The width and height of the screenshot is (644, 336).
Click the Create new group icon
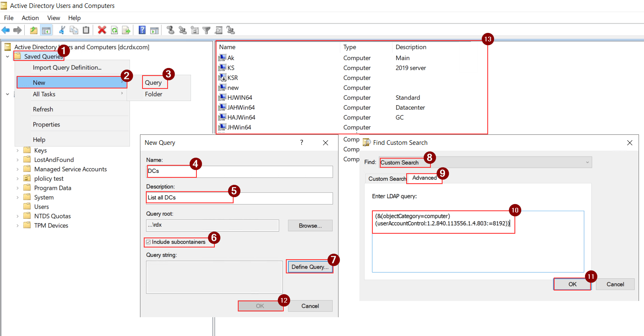(x=182, y=30)
